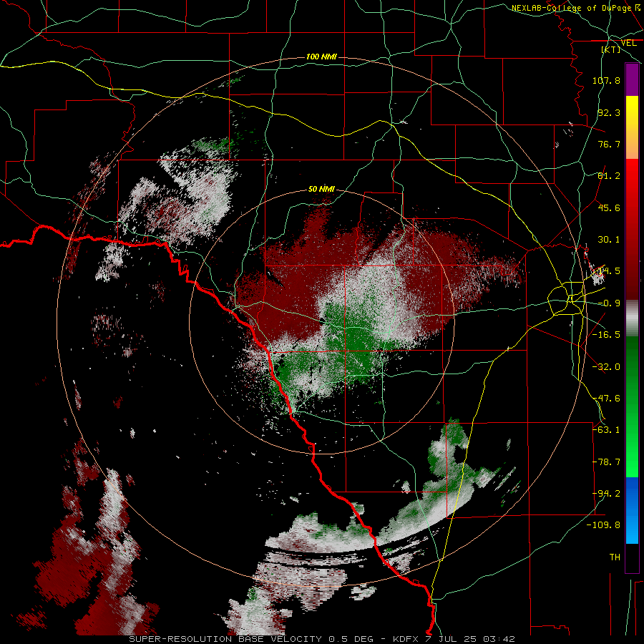This screenshot has height=644, width=644.
Task: Click the blue segment of the velocity scale
Action: click(632, 510)
